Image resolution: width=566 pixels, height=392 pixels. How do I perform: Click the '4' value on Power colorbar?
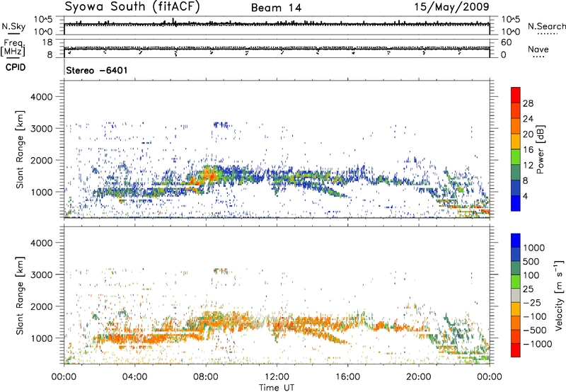(x=526, y=197)
